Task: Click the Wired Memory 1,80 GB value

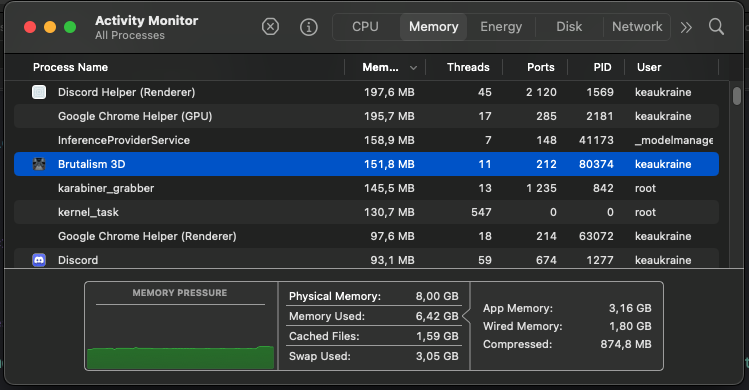Action: (630, 326)
